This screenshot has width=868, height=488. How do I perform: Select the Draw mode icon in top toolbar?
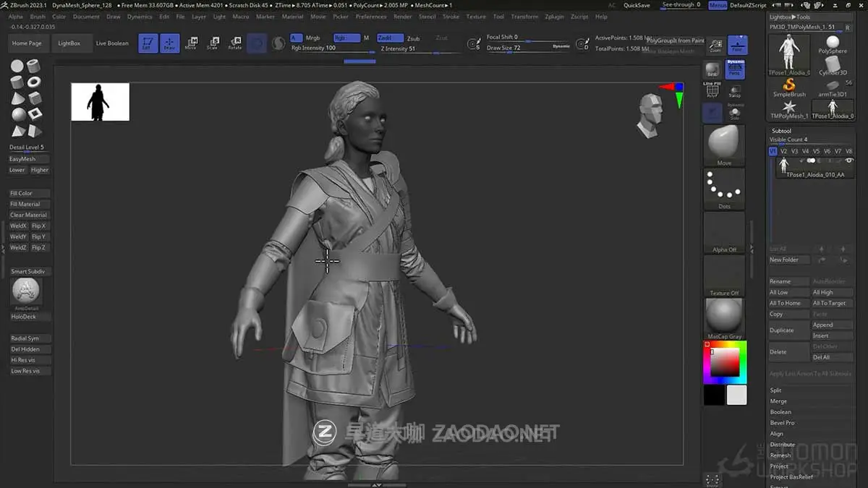tap(169, 43)
